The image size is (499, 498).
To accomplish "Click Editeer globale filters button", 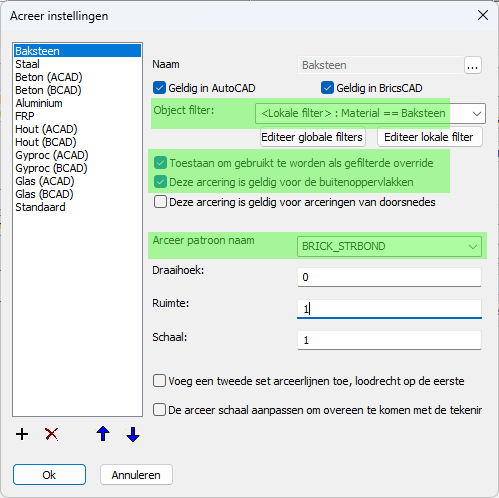I will click(312, 137).
